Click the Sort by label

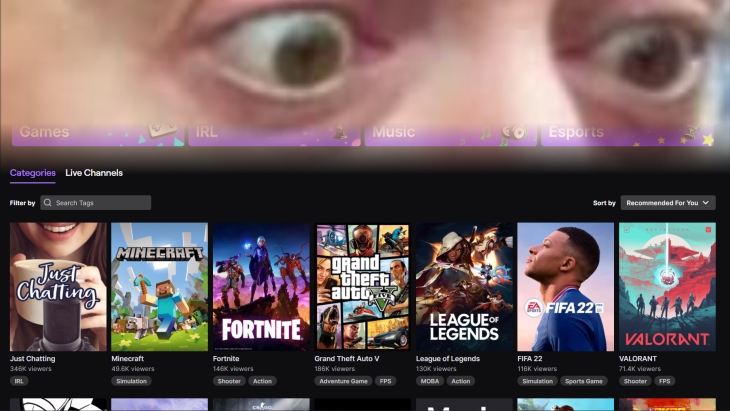pos(604,203)
